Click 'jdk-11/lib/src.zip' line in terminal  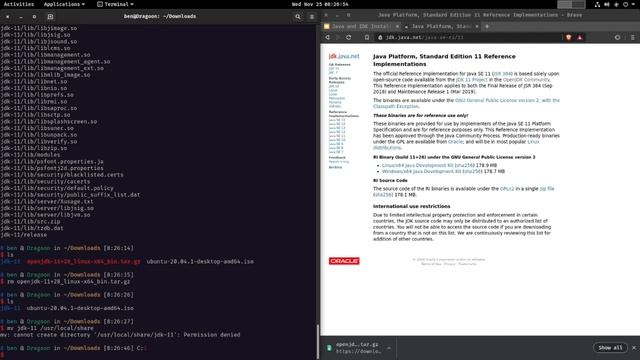(x=30, y=222)
